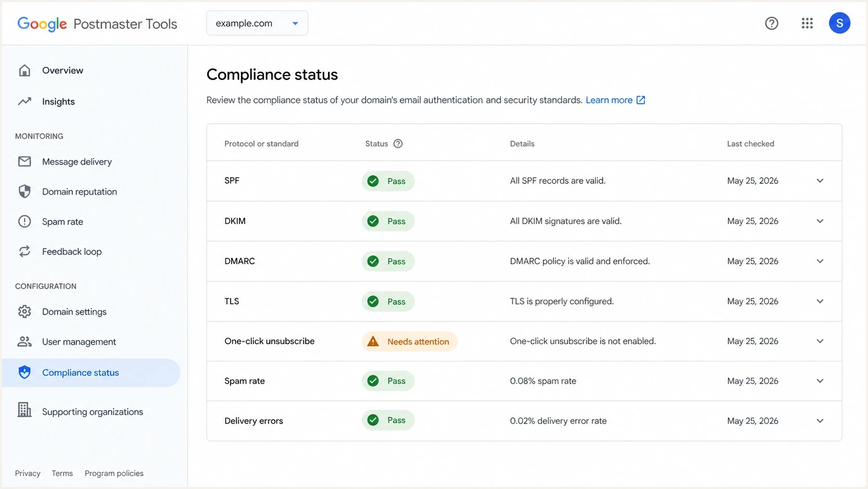Viewport: 868px width, 489px height.
Task: Click the green checkmark in SPF row
Action: click(373, 181)
